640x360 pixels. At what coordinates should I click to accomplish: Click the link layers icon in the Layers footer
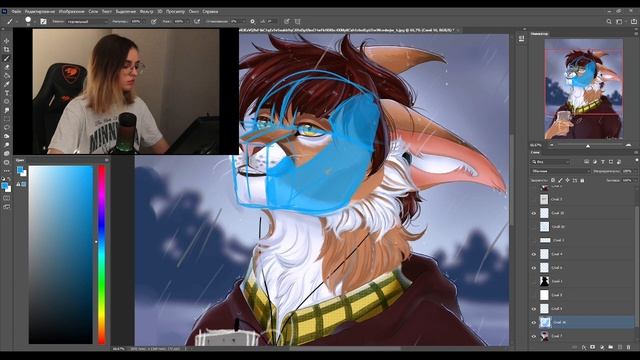(575, 347)
